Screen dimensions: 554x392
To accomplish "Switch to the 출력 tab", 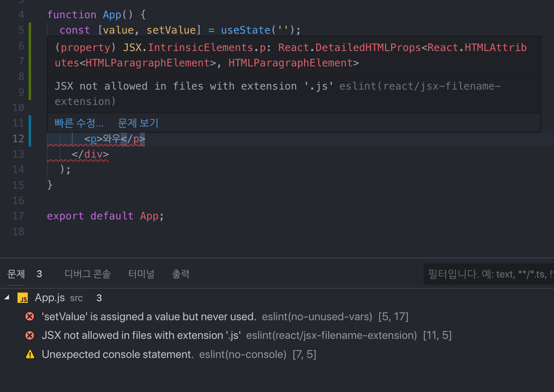I will pos(181,274).
